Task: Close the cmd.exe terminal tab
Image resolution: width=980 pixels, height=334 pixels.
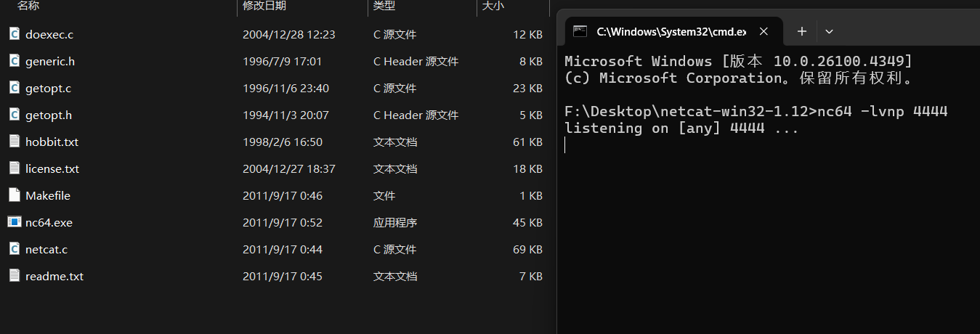Action: pos(764,31)
